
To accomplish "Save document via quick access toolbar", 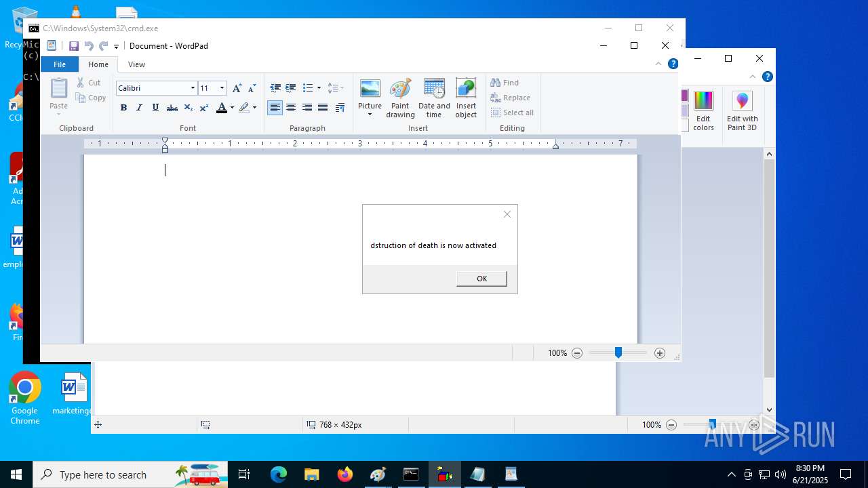I will [x=74, y=46].
